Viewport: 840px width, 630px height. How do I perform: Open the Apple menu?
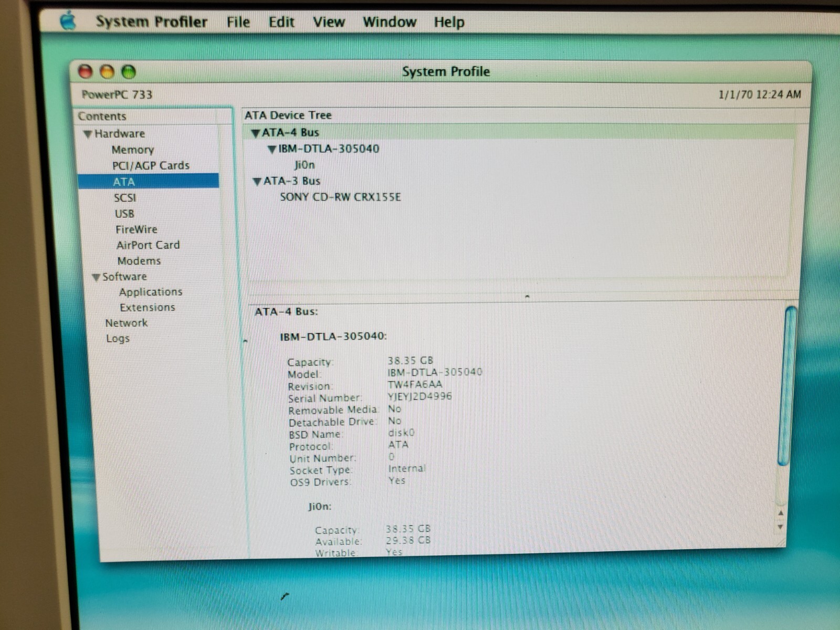[68, 22]
